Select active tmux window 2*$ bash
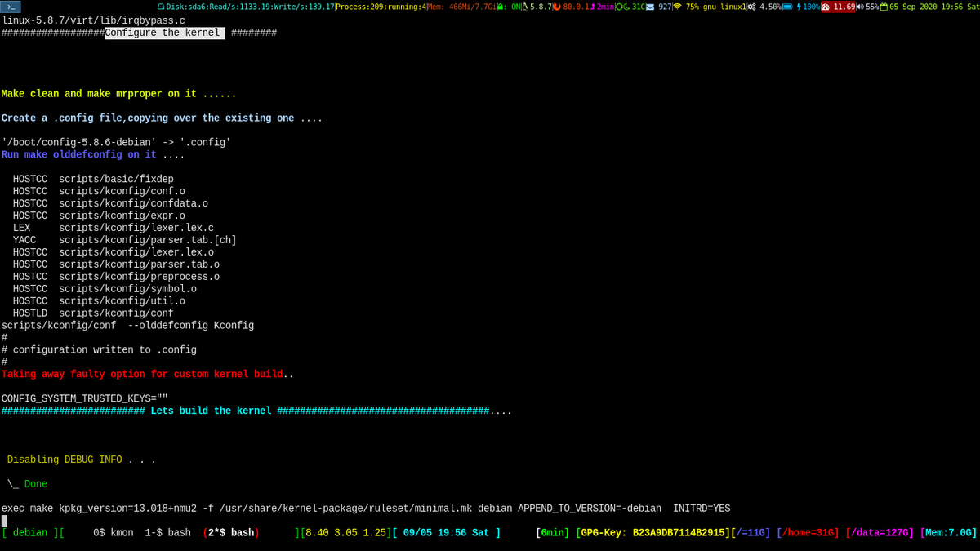The width and height of the screenshot is (980, 551). pyautogui.click(x=231, y=533)
